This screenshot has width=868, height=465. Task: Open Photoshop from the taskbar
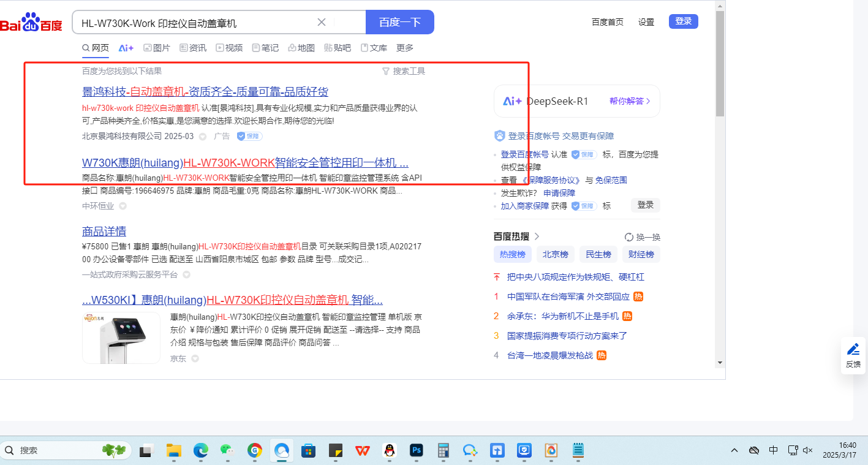click(417, 450)
